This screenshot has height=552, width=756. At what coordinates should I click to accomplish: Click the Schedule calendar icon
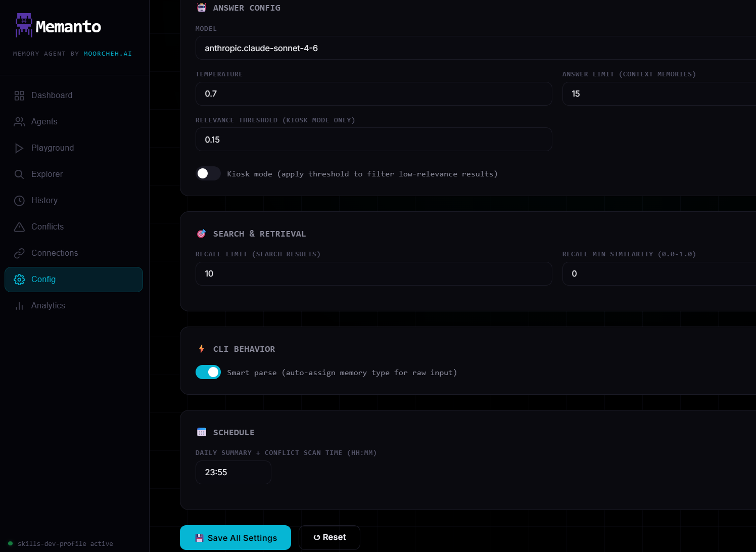[x=202, y=432]
